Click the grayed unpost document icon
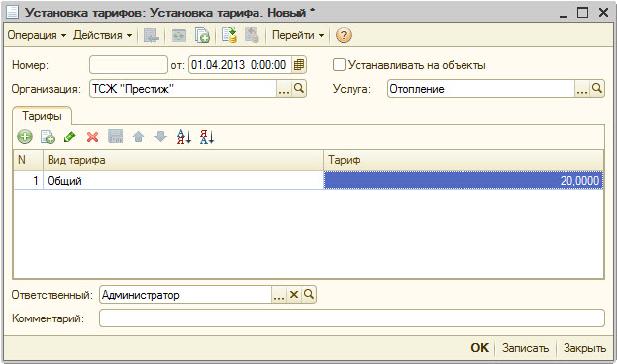The image size is (617, 364). (x=252, y=35)
